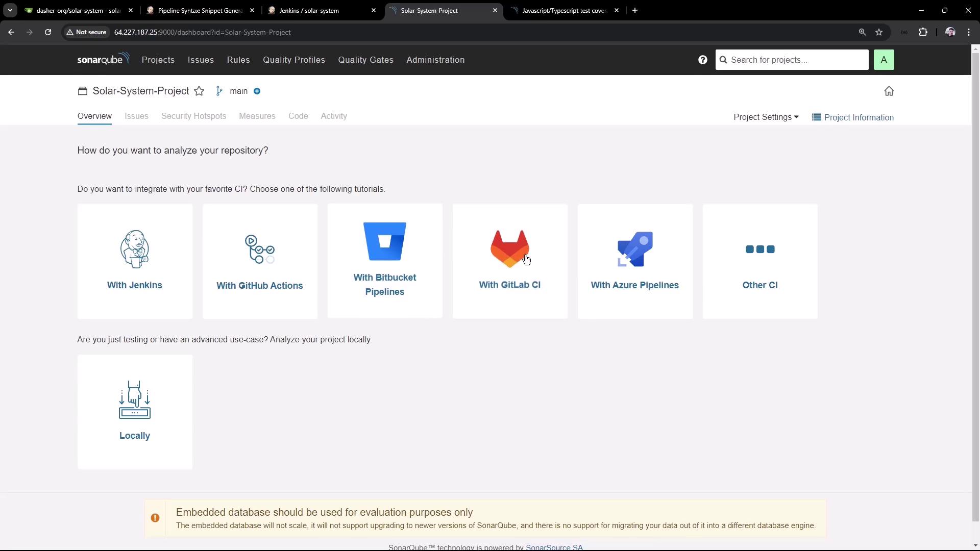980x551 pixels.
Task: Select the Other CI three-dots icon
Action: pyautogui.click(x=759, y=249)
